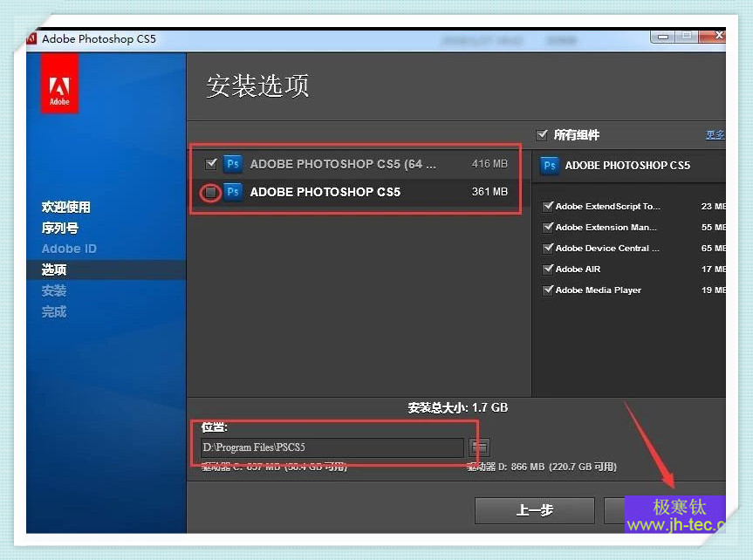Click the Adobe Extension Man... label
This screenshot has width=753, height=560.
(606, 227)
